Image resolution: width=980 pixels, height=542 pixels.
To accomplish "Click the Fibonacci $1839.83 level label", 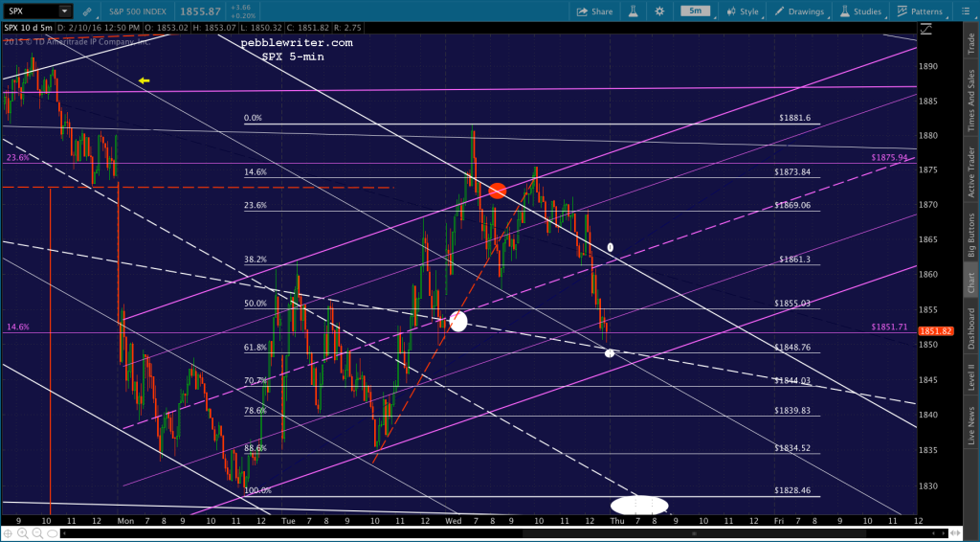I will click(x=791, y=411).
